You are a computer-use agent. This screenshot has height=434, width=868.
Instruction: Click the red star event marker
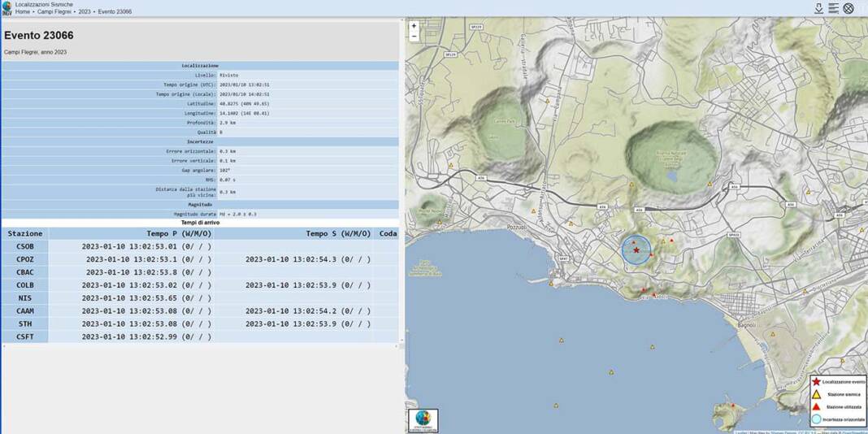pos(636,250)
